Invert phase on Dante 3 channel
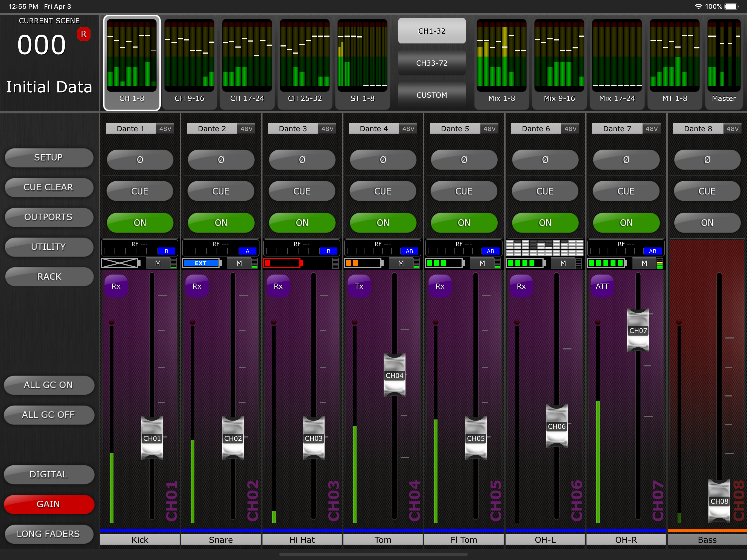 (x=302, y=160)
